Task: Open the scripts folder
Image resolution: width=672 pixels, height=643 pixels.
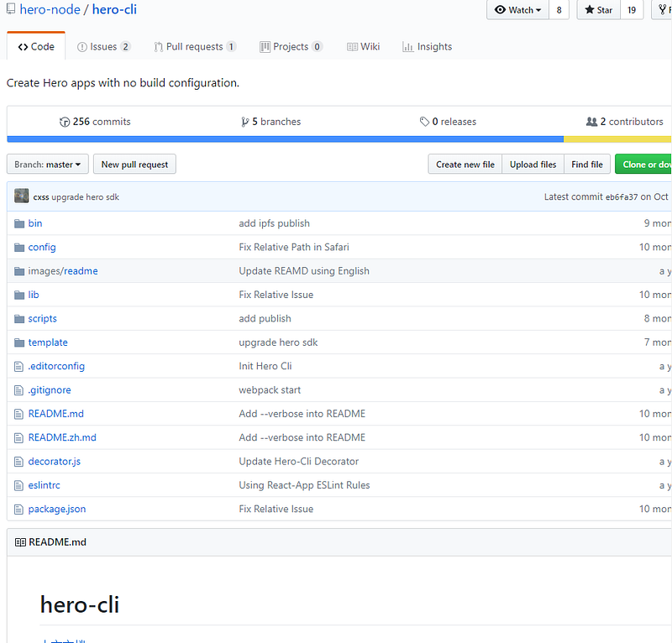Action: (x=43, y=319)
